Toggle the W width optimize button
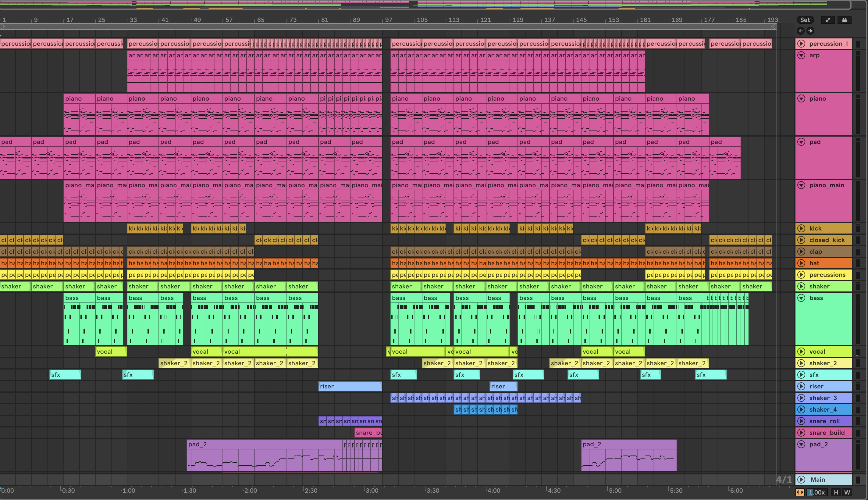Screen dimensions: 868x500 pyautogui.click(x=847, y=492)
